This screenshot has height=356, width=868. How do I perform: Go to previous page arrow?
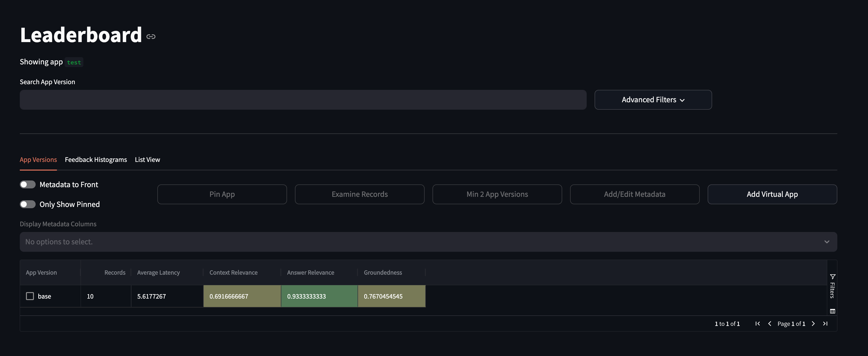pyautogui.click(x=770, y=324)
